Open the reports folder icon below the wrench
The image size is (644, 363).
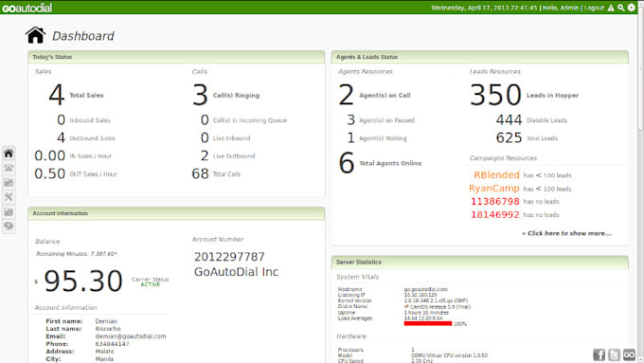tap(9, 211)
